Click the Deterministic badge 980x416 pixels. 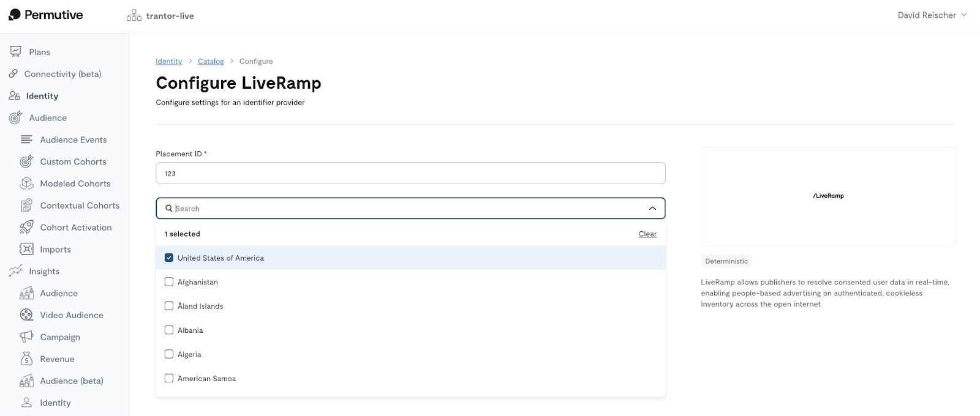tap(726, 261)
